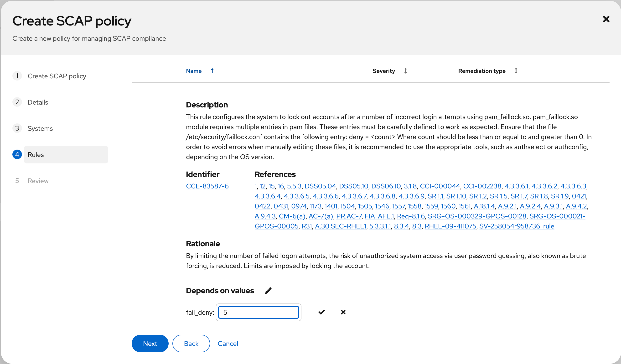Image resolution: width=621 pixels, height=364 pixels.
Task: Open the RHEL-09-411075 reference
Action: (450, 226)
